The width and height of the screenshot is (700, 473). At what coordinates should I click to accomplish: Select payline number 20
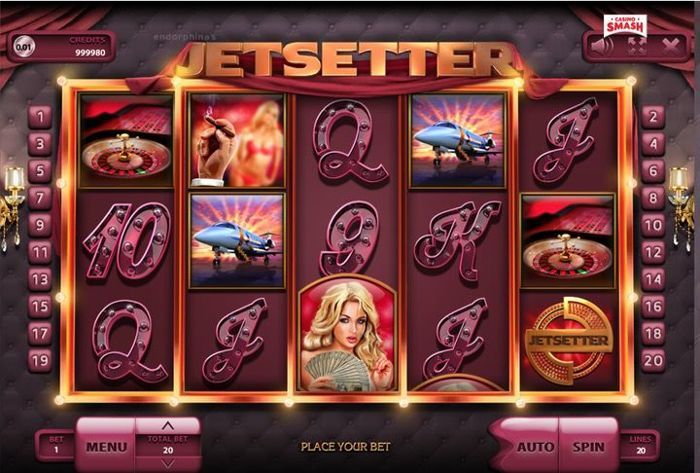pos(653,360)
